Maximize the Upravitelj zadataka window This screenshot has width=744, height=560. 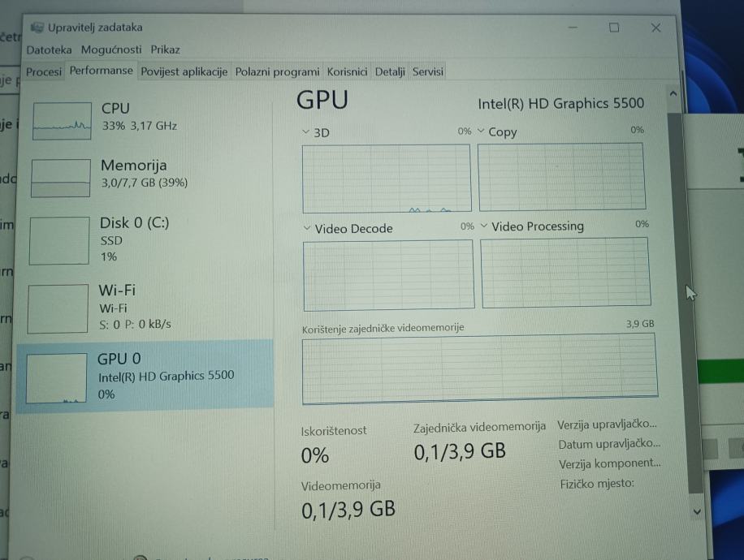[614, 28]
